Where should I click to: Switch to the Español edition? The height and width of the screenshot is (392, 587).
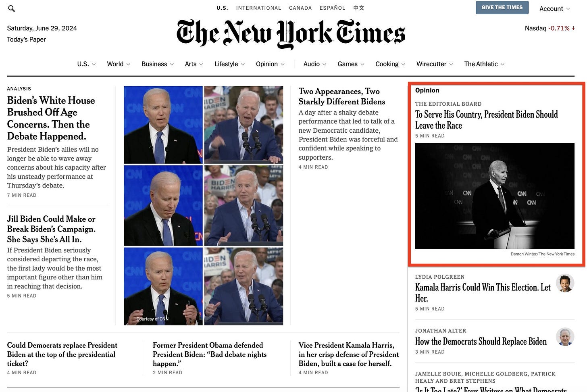coord(332,8)
